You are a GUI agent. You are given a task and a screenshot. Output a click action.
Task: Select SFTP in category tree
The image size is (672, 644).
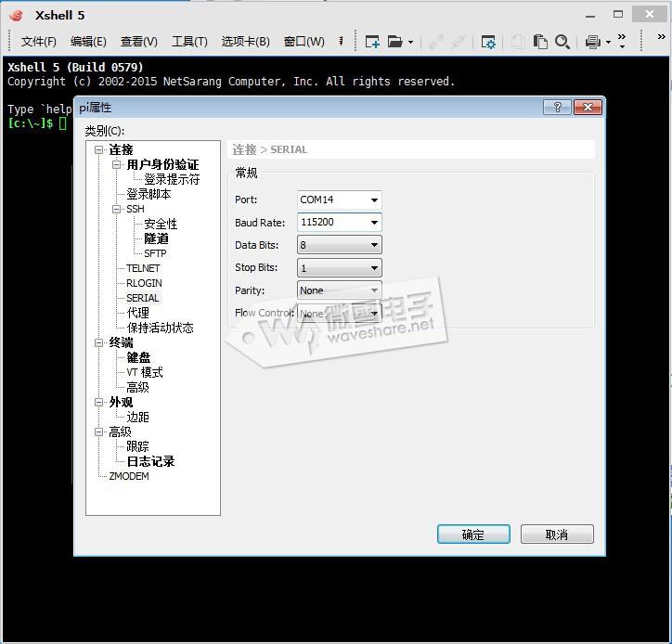[155, 253]
